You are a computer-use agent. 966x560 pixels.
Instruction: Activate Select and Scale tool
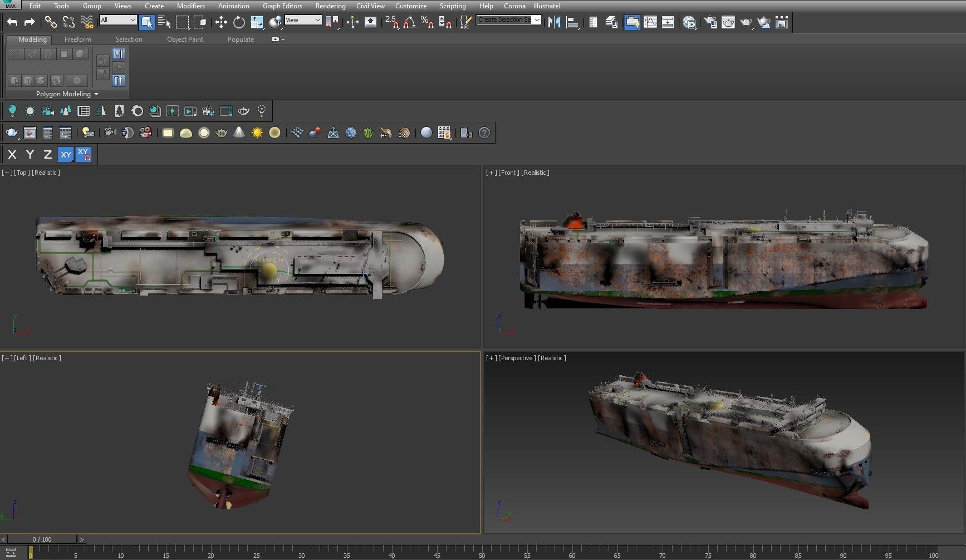coord(257,22)
